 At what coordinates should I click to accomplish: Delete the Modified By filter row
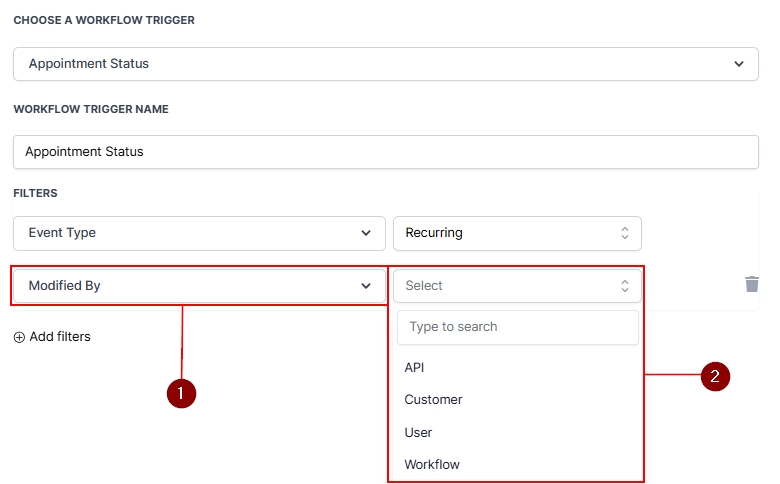tap(752, 285)
